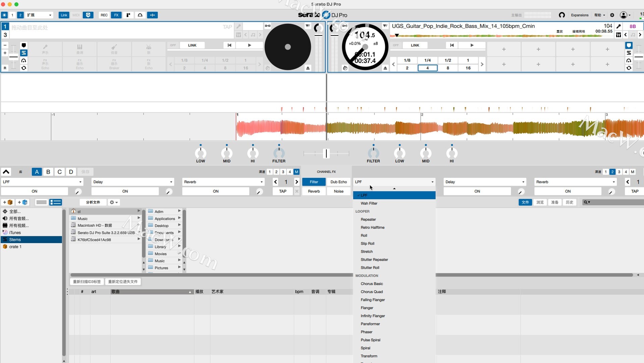Select FX bank B
Viewport: 644px width, 363px height.
pyautogui.click(x=48, y=172)
